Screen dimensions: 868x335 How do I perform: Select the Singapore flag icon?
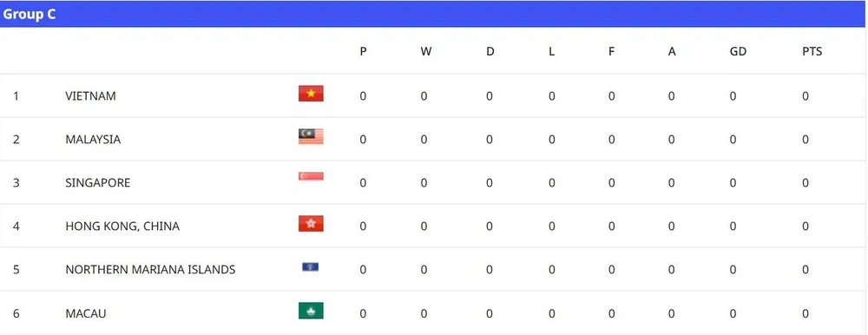311,177
